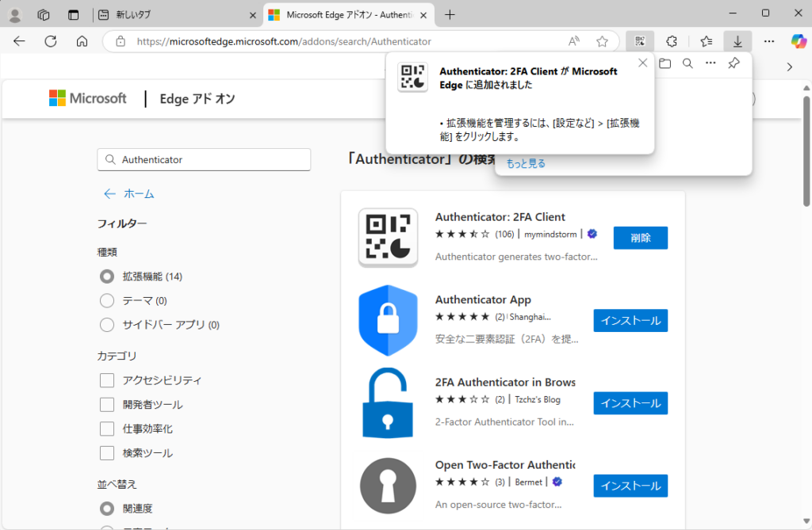Refresh the current page
Image resolution: width=812 pixels, height=530 pixels.
pos(51,41)
